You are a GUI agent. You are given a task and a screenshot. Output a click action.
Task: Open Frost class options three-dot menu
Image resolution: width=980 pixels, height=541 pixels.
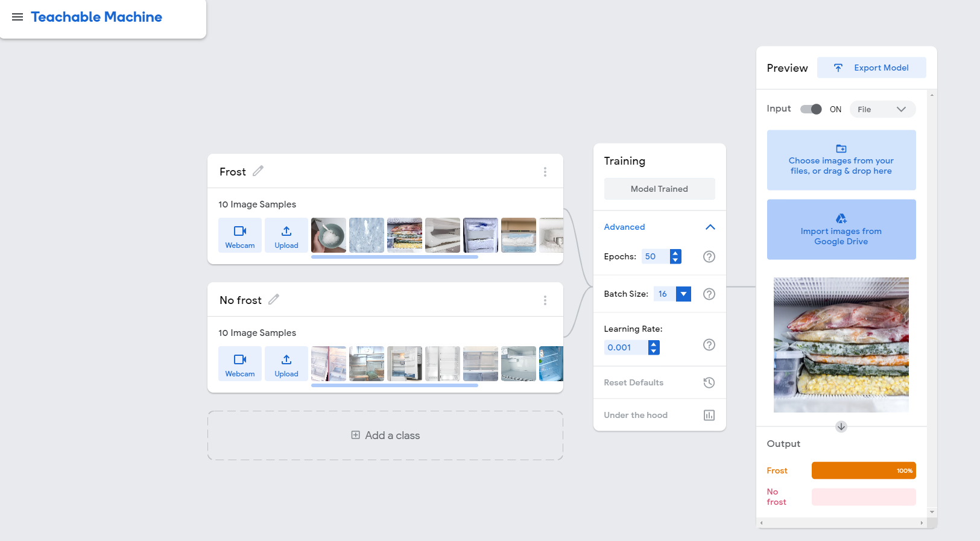(x=545, y=172)
